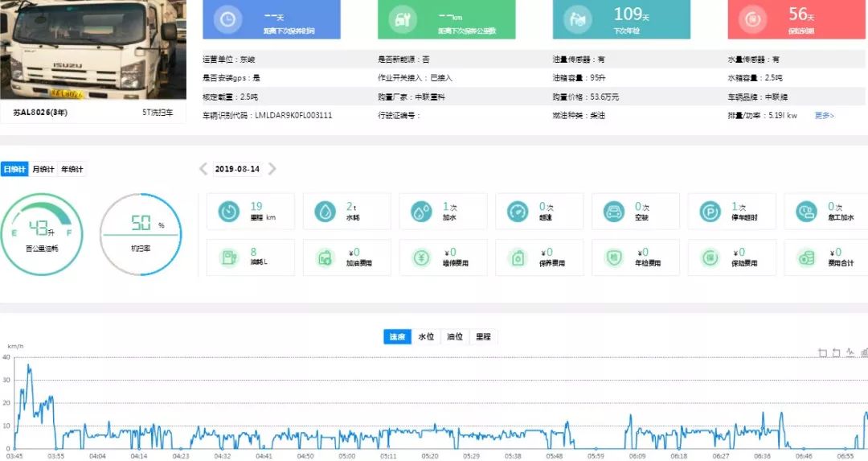The width and height of the screenshot is (868, 461).
Task: Click the chart zoom-reset toolbox icon
Action: (837, 352)
